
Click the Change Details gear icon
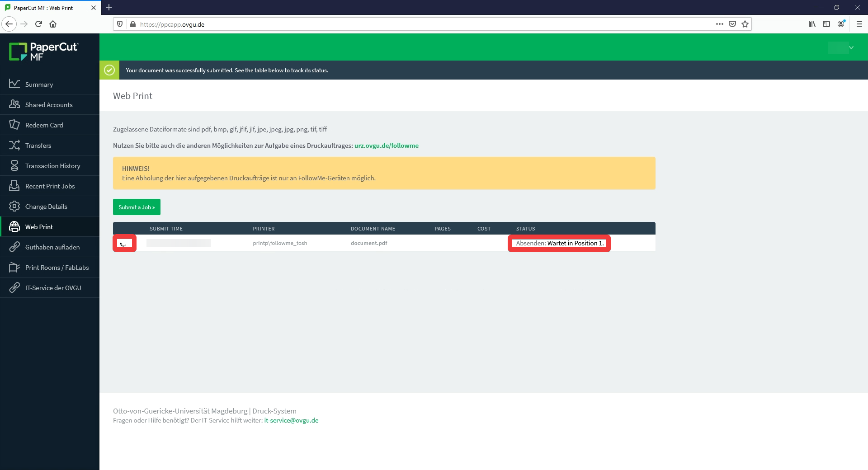(14, 206)
